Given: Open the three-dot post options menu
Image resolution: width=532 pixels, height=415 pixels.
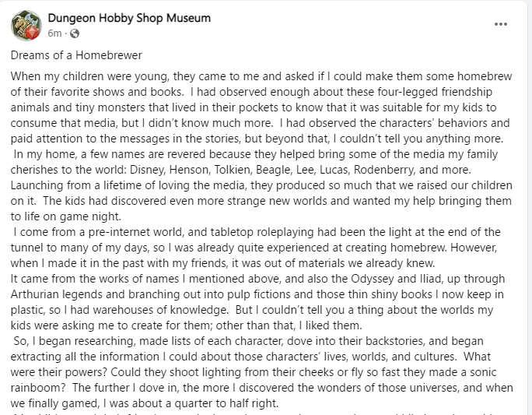Looking at the screenshot, I should pos(501,24).
